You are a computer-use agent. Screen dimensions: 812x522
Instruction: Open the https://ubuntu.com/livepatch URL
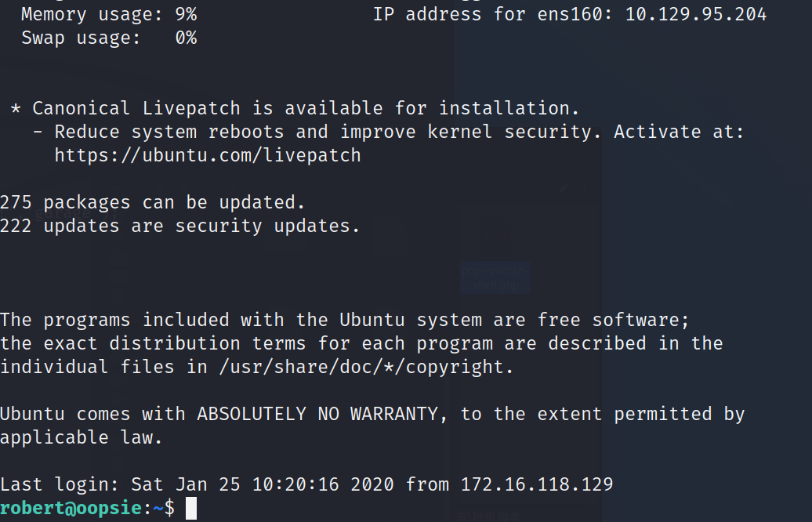click(x=208, y=155)
